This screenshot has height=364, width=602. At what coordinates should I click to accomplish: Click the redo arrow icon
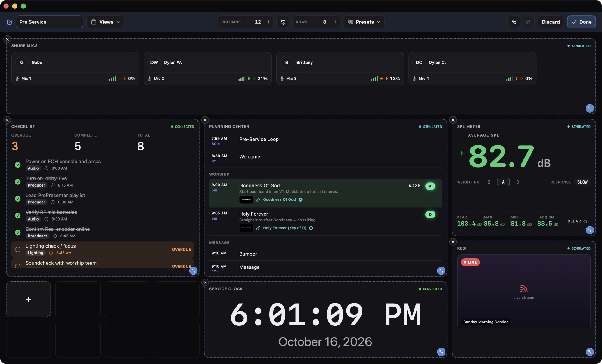tap(528, 22)
